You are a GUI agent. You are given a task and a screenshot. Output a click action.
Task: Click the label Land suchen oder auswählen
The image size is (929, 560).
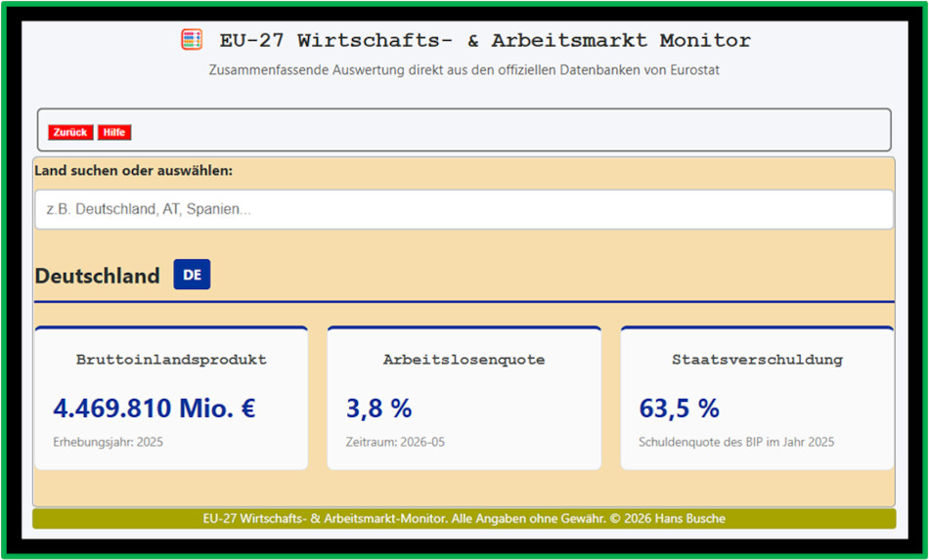click(133, 170)
